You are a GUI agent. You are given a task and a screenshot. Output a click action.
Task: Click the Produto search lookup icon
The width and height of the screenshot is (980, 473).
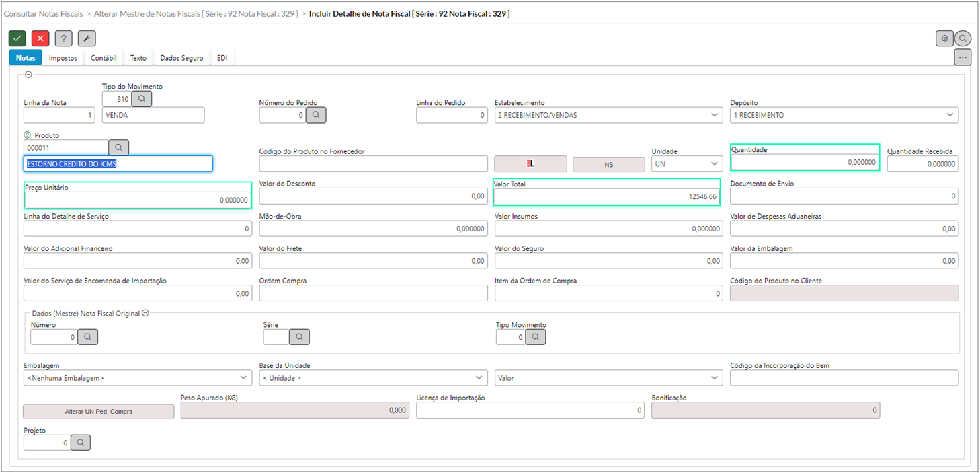point(118,147)
